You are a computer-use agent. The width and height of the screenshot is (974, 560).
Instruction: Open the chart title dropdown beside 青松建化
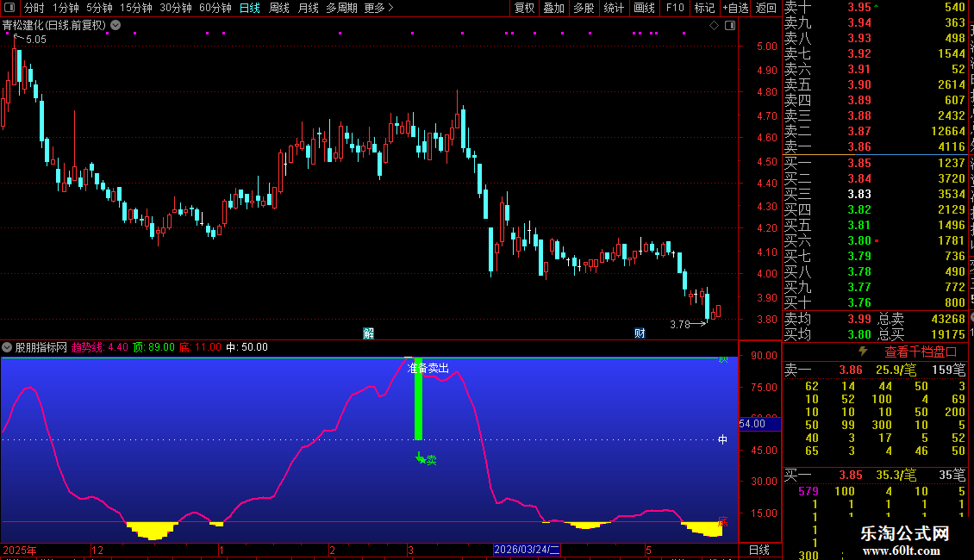116,25
